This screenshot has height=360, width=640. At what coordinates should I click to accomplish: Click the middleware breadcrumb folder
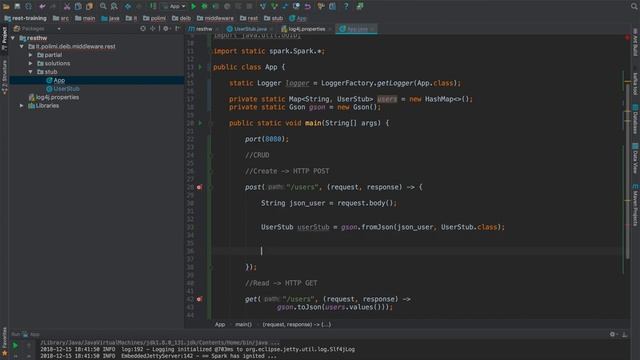click(x=215, y=18)
